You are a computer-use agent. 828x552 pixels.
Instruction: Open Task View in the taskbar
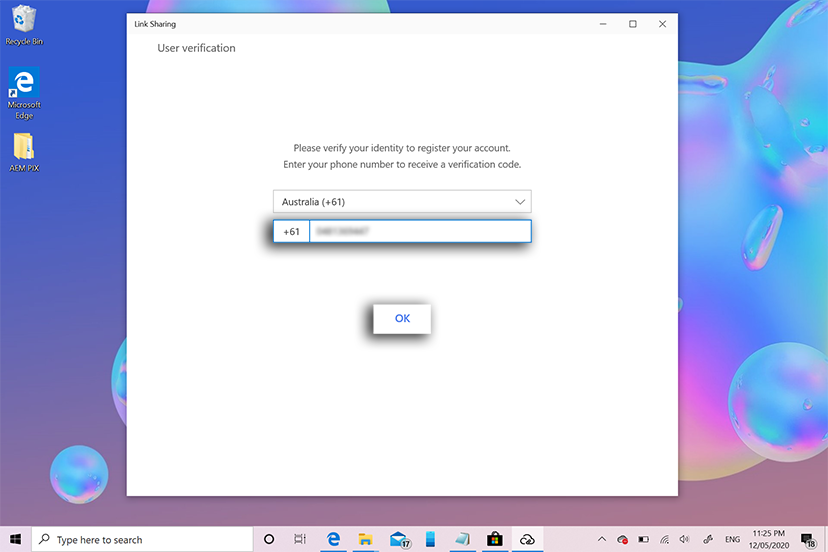tap(300, 539)
